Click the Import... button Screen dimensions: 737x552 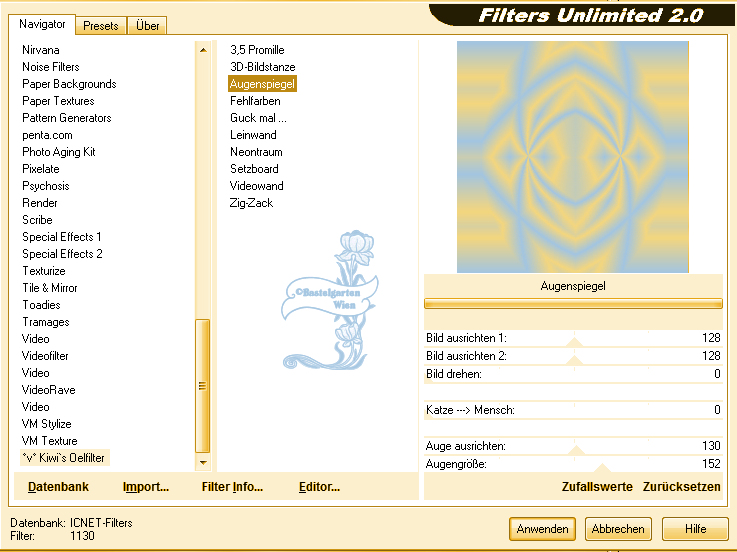click(146, 487)
